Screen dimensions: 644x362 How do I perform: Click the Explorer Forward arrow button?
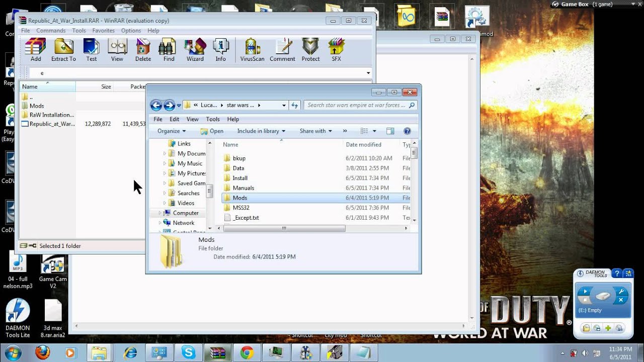click(170, 105)
